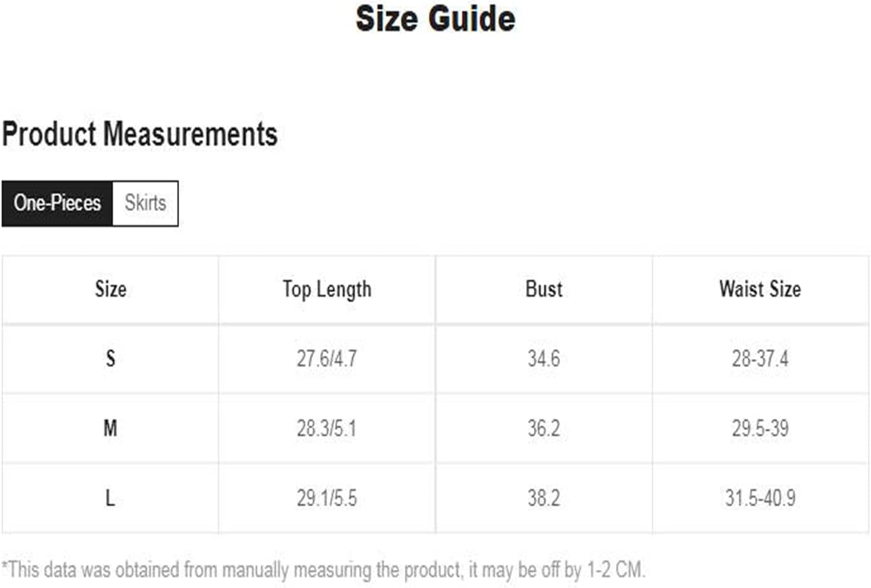Click the Top Length column header

[327, 289]
